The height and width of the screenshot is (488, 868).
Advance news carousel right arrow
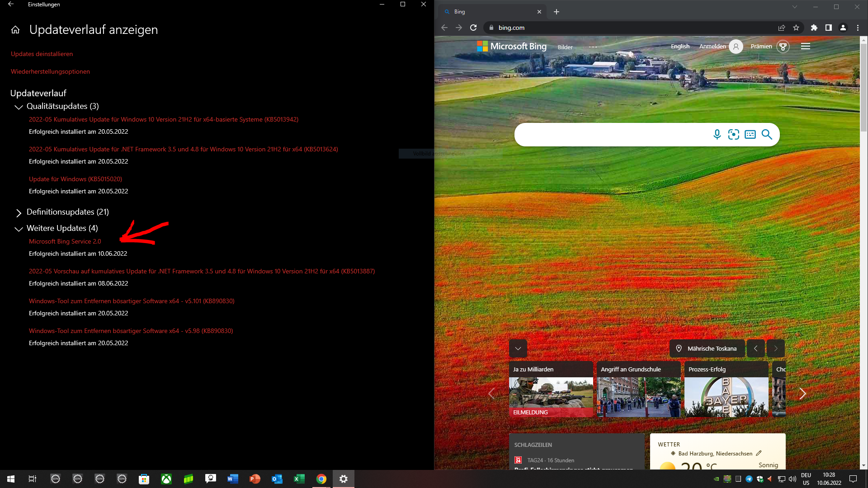pos(802,394)
